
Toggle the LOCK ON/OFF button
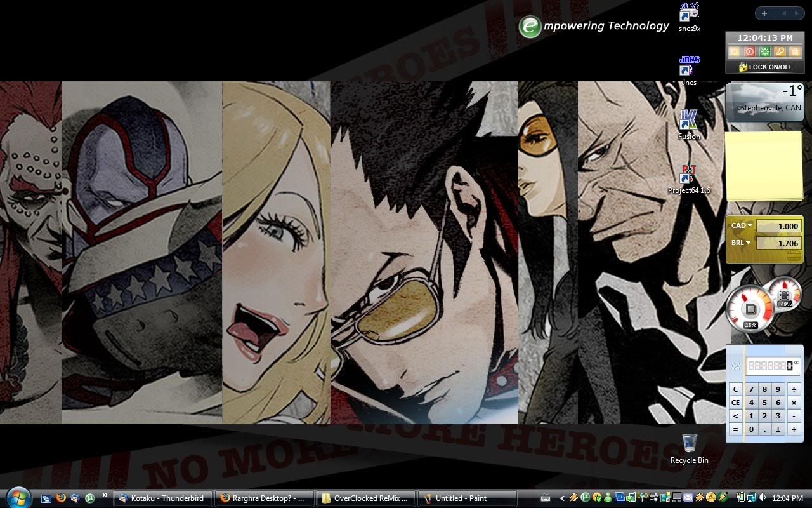click(765, 67)
